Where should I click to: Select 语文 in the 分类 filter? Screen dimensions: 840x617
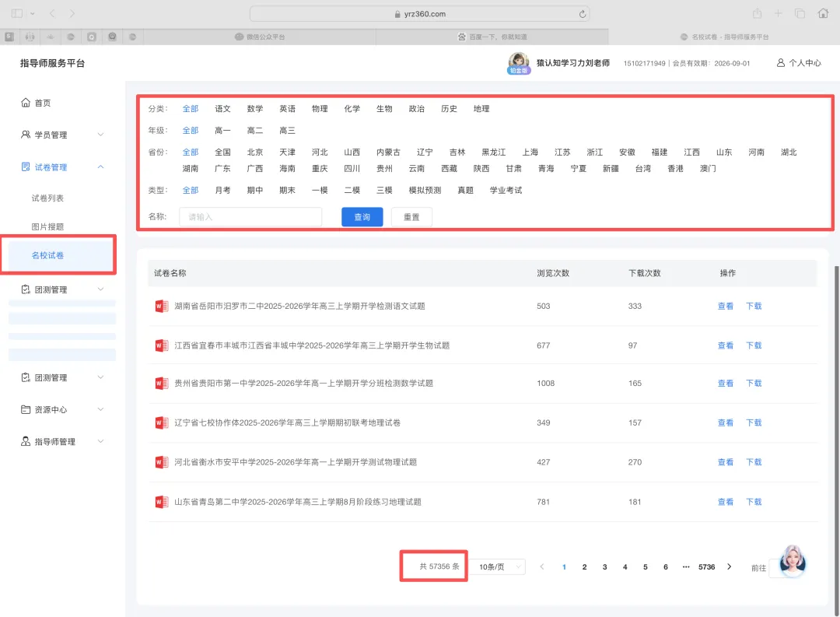(222, 109)
